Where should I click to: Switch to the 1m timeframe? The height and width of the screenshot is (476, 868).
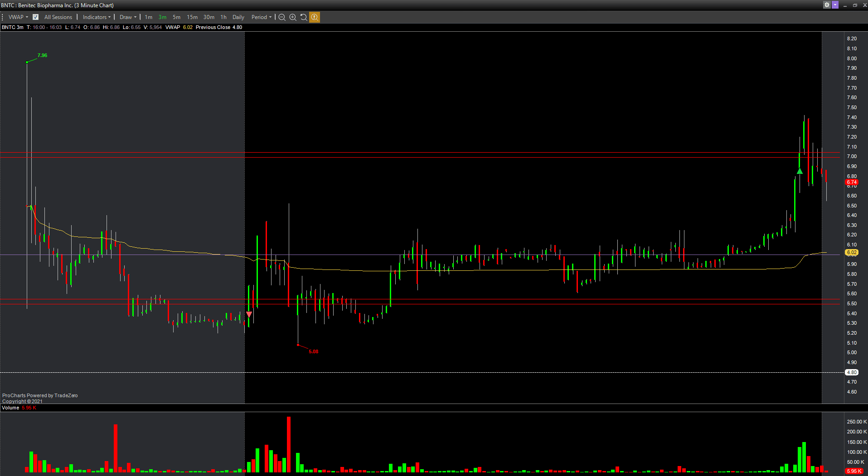tap(149, 17)
